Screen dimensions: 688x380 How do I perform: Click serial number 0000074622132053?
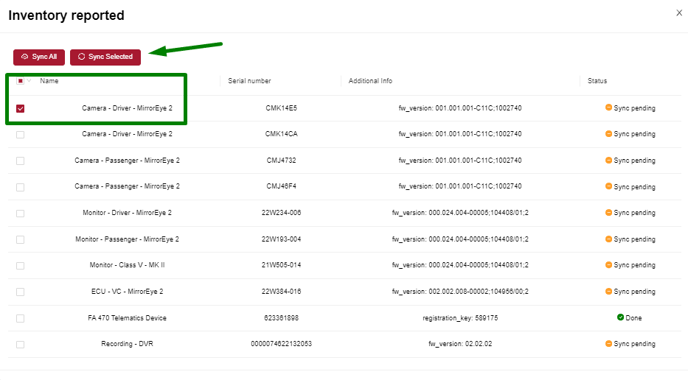(281, 344)
